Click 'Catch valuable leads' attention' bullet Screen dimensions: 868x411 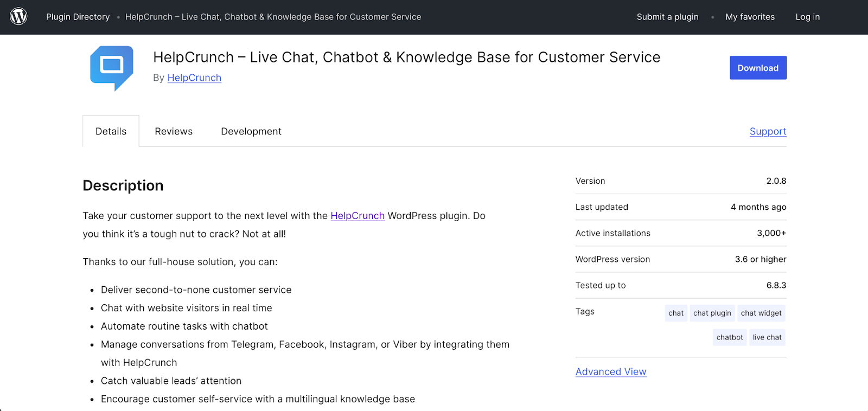(171, 381)
